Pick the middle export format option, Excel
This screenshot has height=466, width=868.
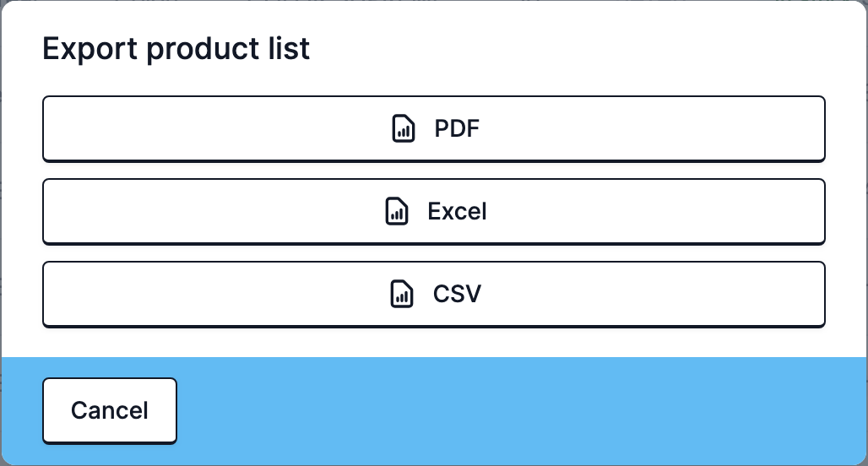tap(434, 211)
